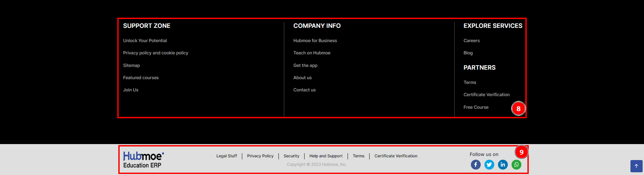Open Privacy policy and cookie policy
The height and width of the screenshot is (175, 644).
pos(156,53)
